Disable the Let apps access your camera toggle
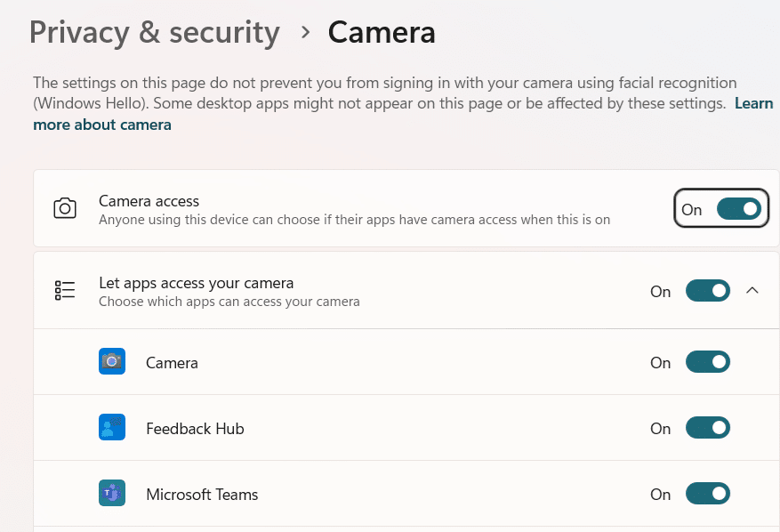Viewport: 780px width, 532px height. coord(707,291)
